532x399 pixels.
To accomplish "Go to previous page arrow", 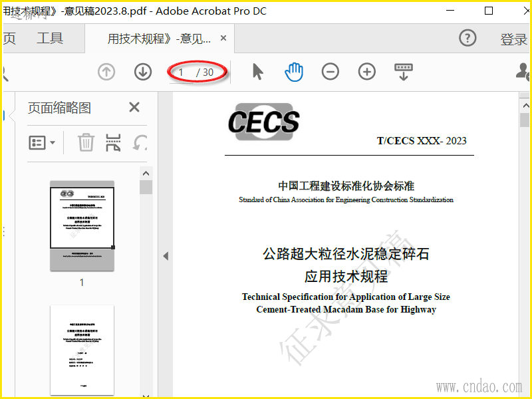I will tap(106, 72).
